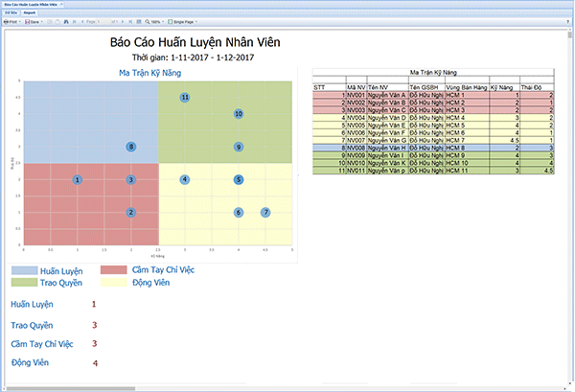This screenshot has height=392, width=575.
Task: Go to the previous report page
Action: point(82,22)
